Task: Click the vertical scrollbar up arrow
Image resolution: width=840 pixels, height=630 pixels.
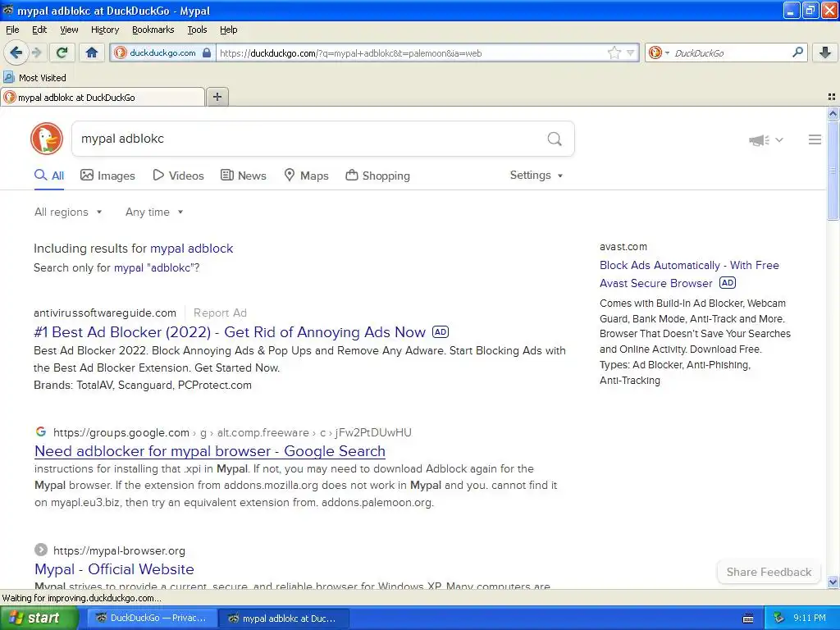Action: pyautogui.click(x=833, y=113)
